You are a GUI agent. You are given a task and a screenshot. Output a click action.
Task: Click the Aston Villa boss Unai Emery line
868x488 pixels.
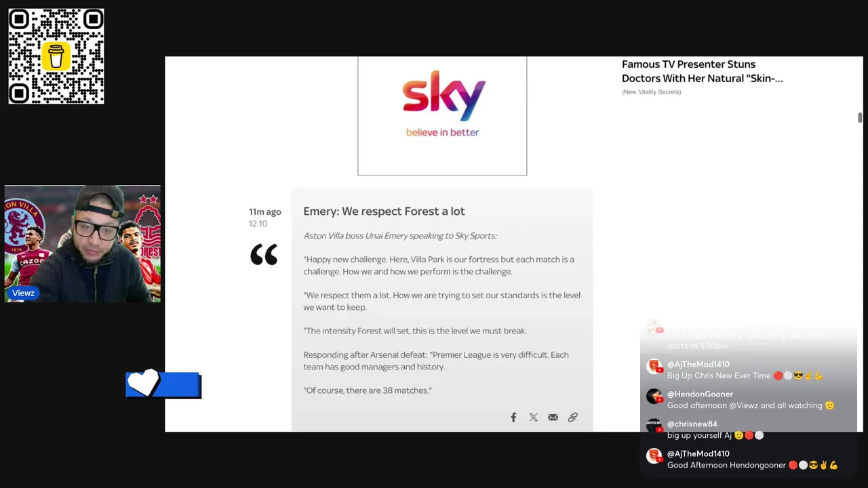pyautogui.click(x=400, y=236)
